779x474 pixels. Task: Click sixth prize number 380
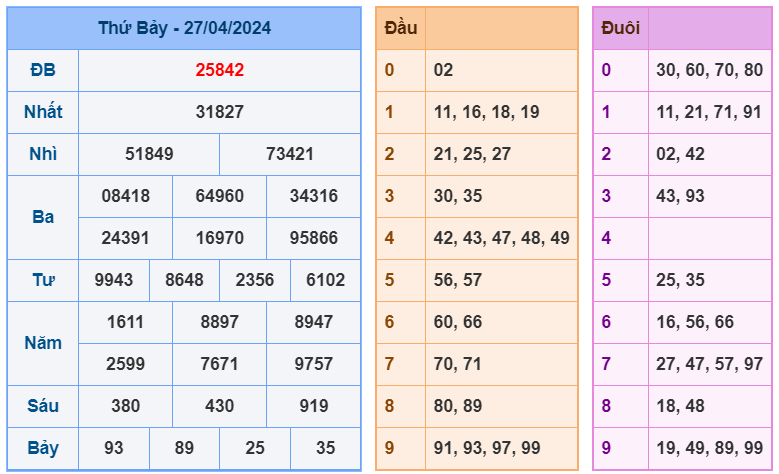[x=126, y=406]
